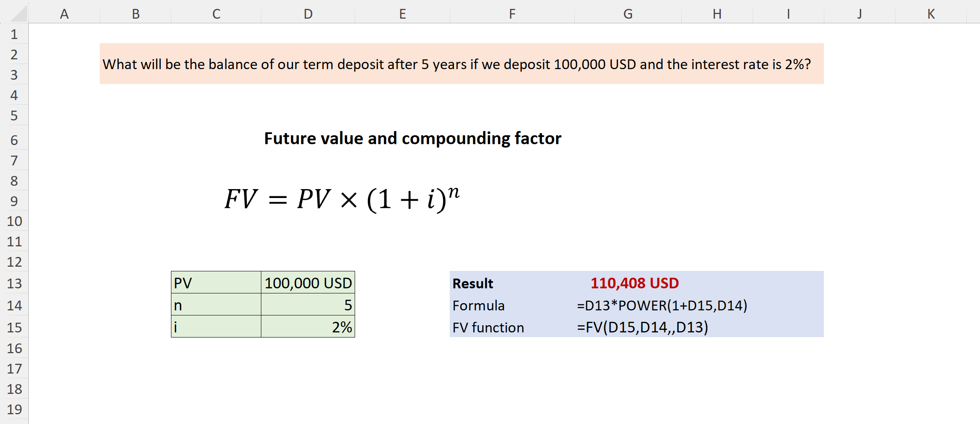
Task: Click the PV label cell
Action: (216, 283)
